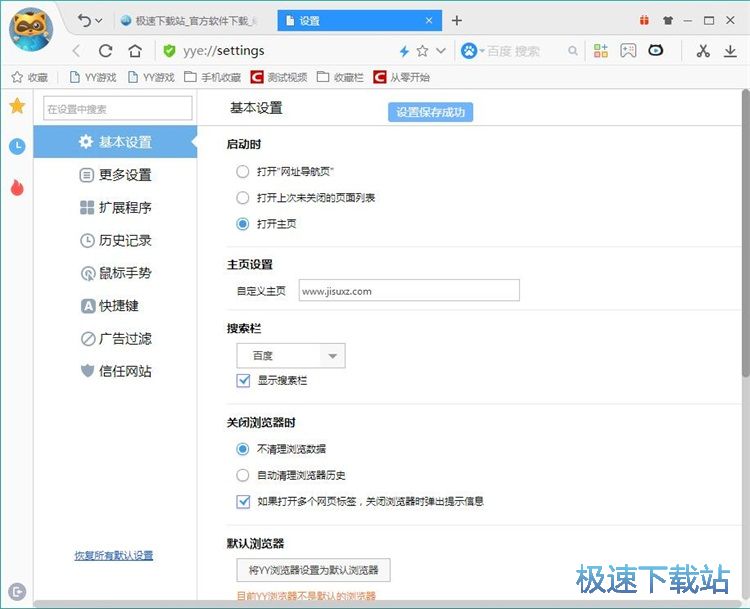Expand the undo tab history arrow
Screen dimensions: 750x609
pyautogui.click(x=99, y=21)
